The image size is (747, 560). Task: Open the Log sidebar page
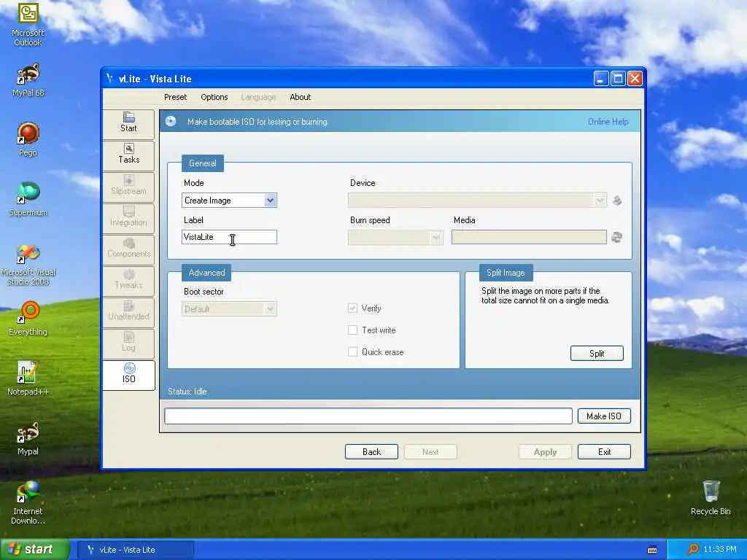click(x=128, y=343)
